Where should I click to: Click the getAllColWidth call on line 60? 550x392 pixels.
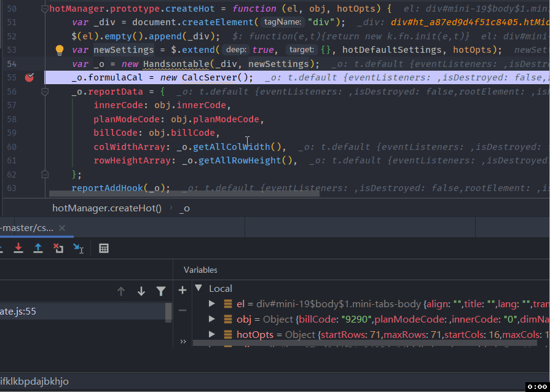pos(232,147)
